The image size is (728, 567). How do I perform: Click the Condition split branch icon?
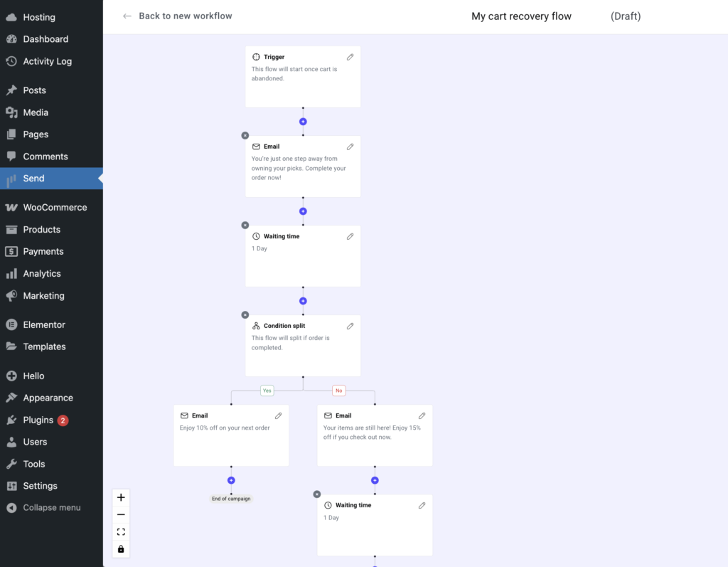point(256,326)
